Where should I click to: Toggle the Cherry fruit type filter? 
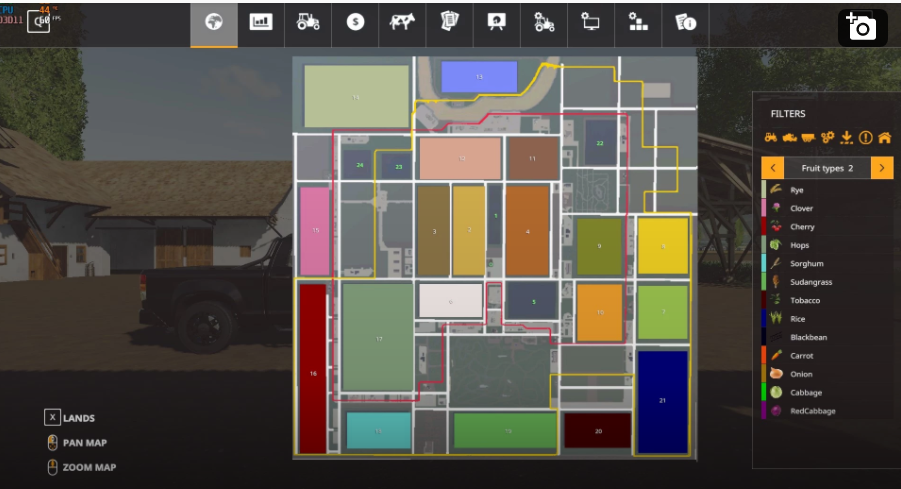pyautogui.click(x=801, y=227)
